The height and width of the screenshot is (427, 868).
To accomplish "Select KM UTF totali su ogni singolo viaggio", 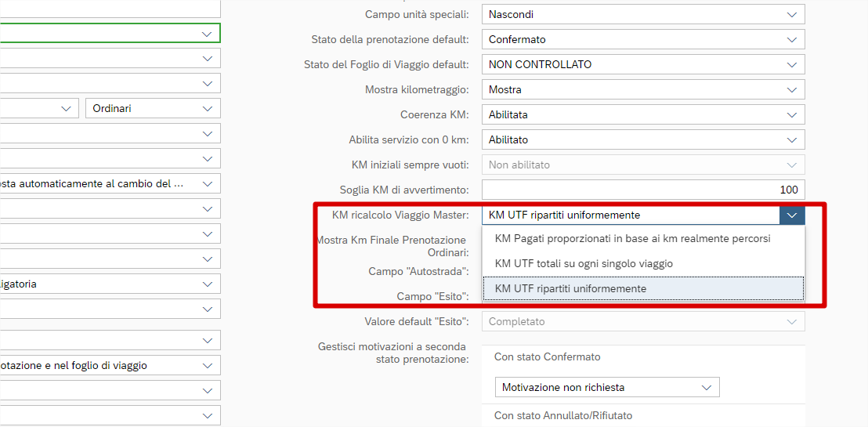I will 584,263.
